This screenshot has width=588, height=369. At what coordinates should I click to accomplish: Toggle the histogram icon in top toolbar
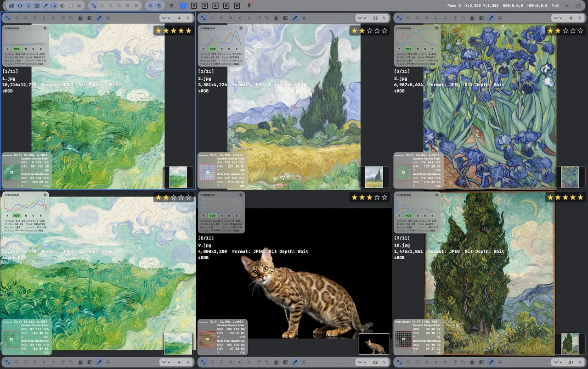coord(11,6)
